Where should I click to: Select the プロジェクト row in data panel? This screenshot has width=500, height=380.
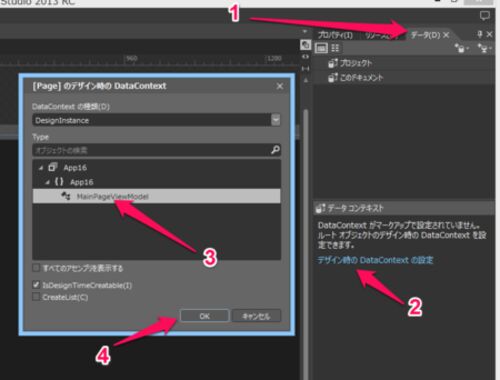click(403, 63)
